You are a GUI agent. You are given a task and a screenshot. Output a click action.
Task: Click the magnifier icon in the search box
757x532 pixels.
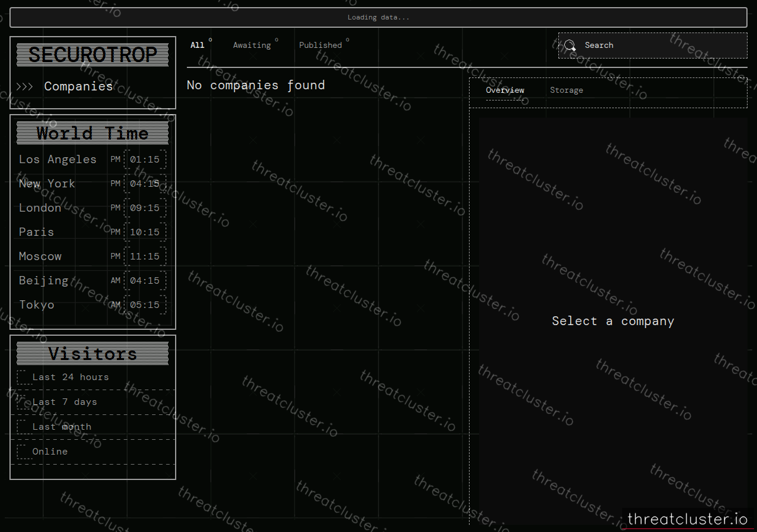(x=570, y=46)
